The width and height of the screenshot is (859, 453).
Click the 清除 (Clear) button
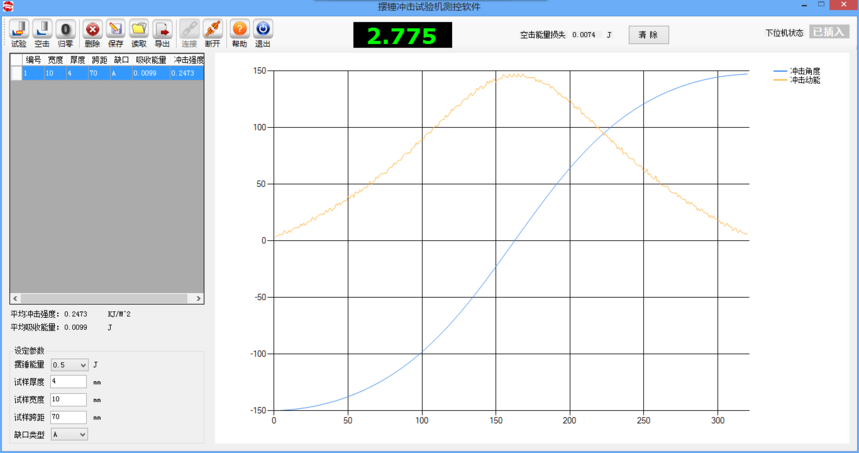pyautogui.click(x=648, y=35)
